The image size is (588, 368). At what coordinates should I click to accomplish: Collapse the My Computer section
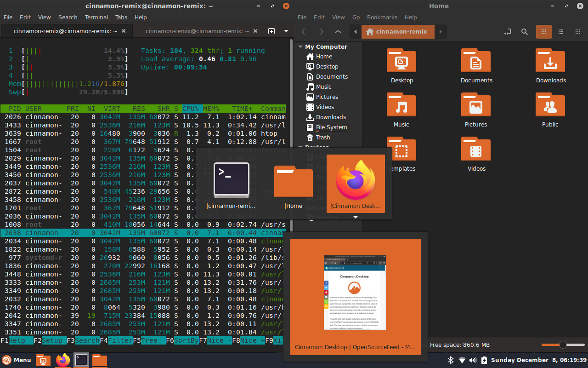[x=300, y=46]
